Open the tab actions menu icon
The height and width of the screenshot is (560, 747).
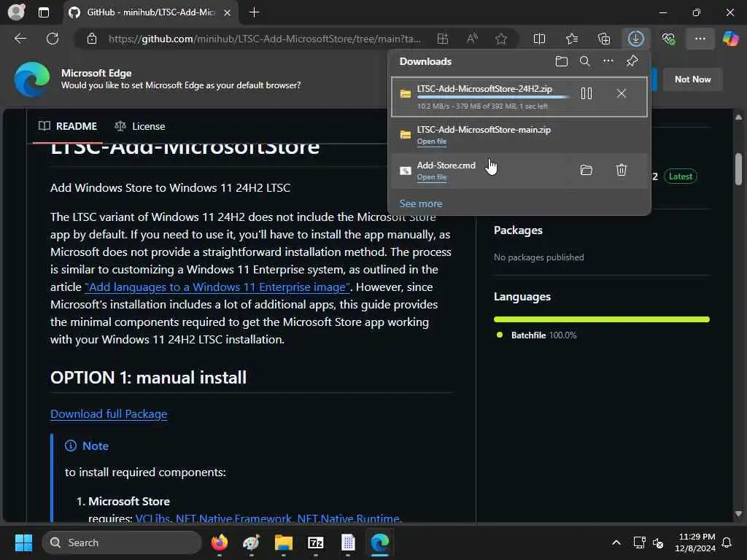[43, 12]
